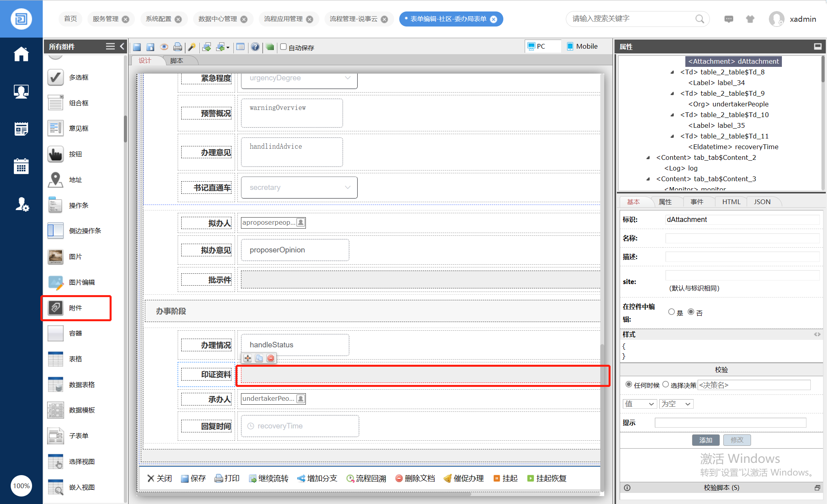This screenshot has width=827, height=504.
Task: Click the red delete icon above 印证资料
Action: [x=271, y=358]
